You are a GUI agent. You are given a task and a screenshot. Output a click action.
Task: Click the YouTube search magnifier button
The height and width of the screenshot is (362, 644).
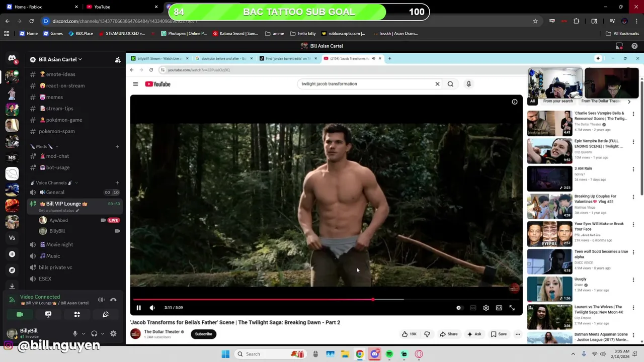(450, 84)
